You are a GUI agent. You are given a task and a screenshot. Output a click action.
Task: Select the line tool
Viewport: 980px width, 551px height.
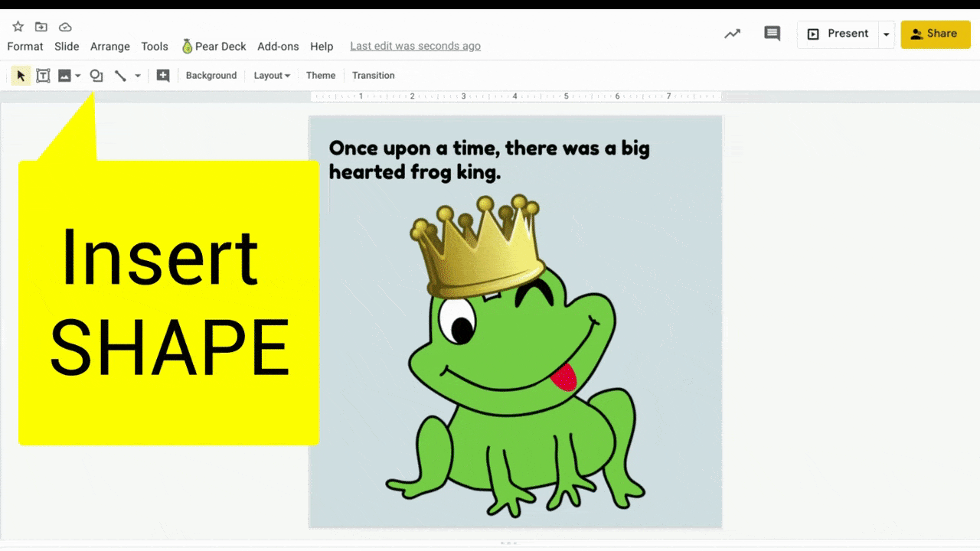pyautogui.click(x=120, y=76)
